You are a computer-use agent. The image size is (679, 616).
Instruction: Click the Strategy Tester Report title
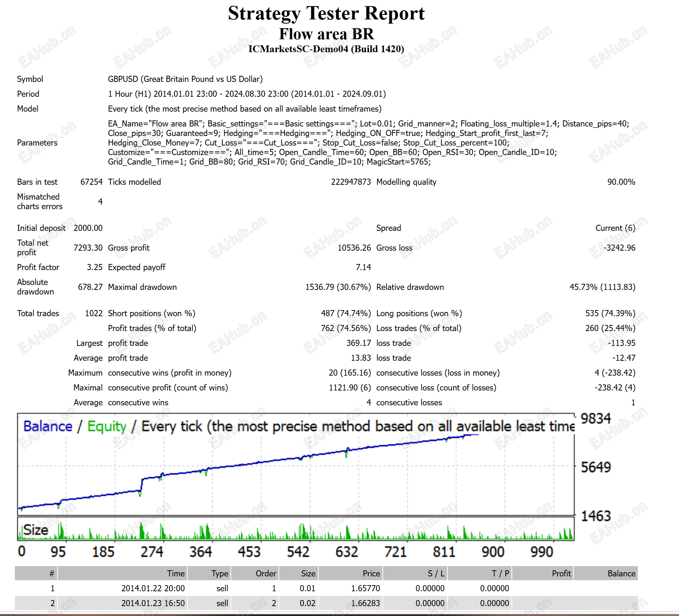[x=326, y=14]
